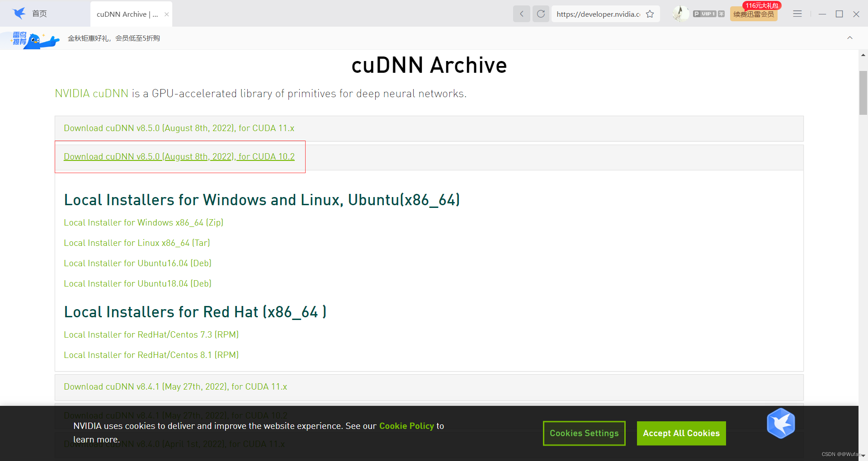Collapse the promotion bar with chevron

[x=850, y=38]
